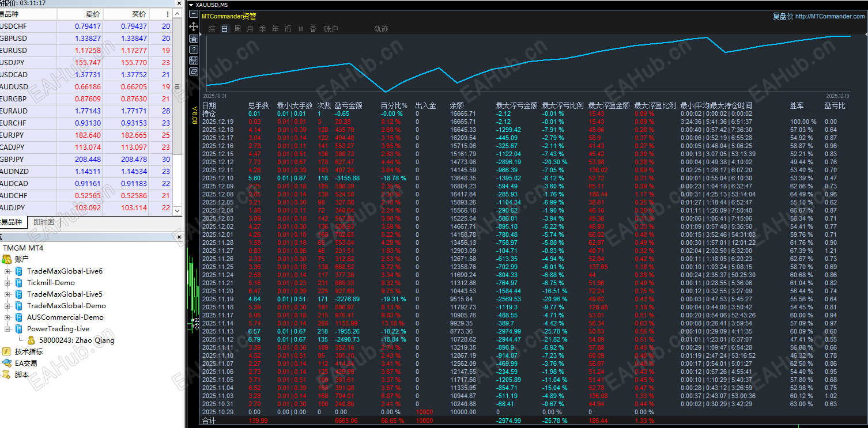Expand the Tickmill-Demo tree node
The width and height of the screenshot is (868, 428).
[x=7, y=283]
